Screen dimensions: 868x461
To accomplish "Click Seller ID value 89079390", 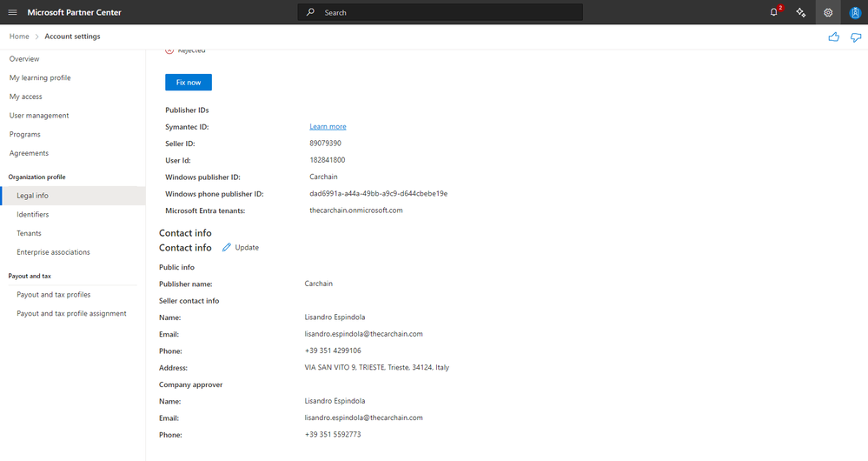I will (x=326, y=143).
